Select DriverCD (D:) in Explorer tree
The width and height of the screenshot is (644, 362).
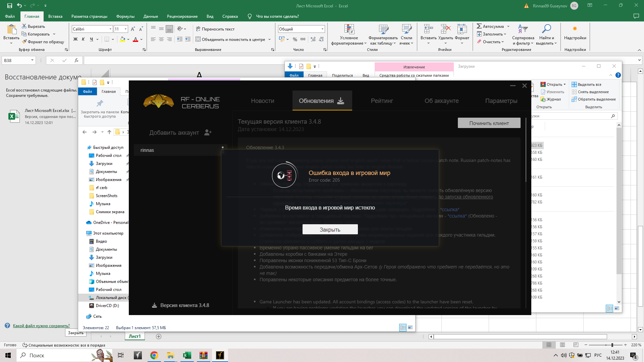click(x=107, y=306)
